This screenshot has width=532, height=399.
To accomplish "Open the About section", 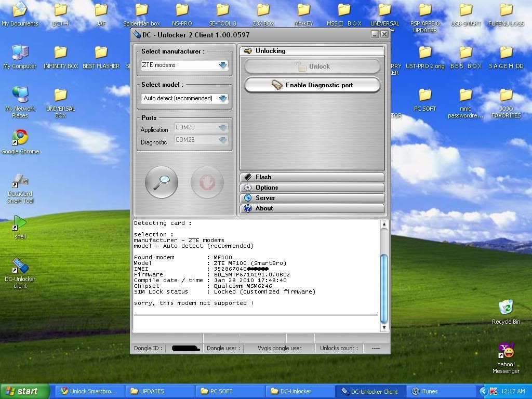I will point(312,208).
